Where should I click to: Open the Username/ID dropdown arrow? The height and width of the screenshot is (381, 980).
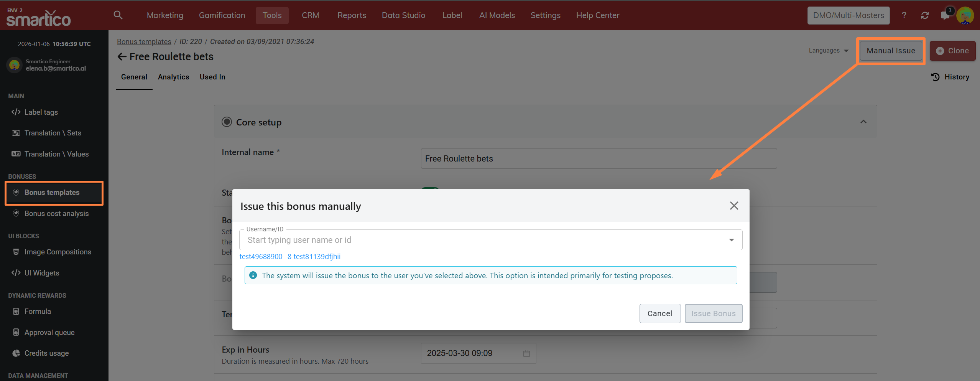(731, 240)
